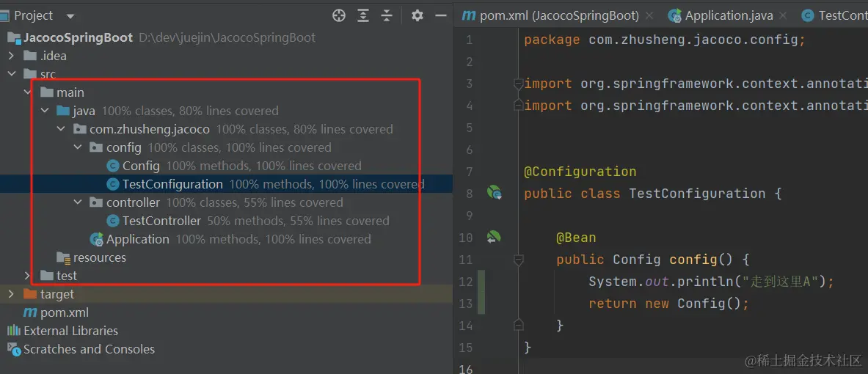
Task: Open the Project view dropdown
Action: (70, 16)
